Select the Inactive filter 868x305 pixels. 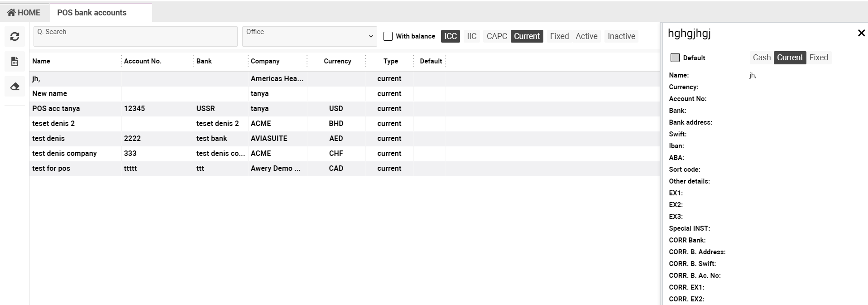coord(621,36)
